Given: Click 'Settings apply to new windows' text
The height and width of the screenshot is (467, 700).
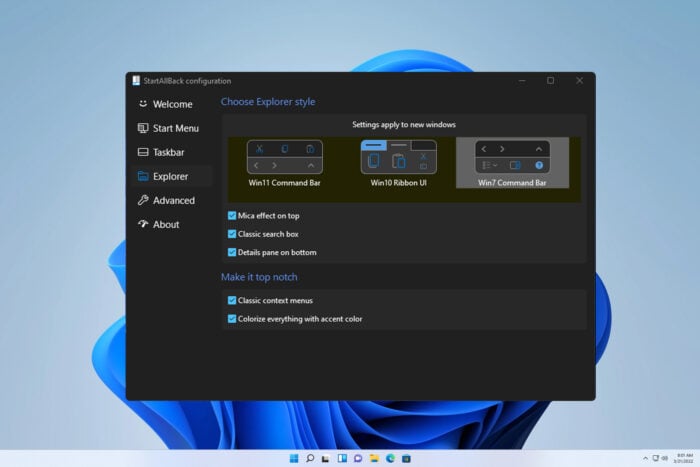Looking at the screenshot, I should pyautogui.click(x=404, y=125).
